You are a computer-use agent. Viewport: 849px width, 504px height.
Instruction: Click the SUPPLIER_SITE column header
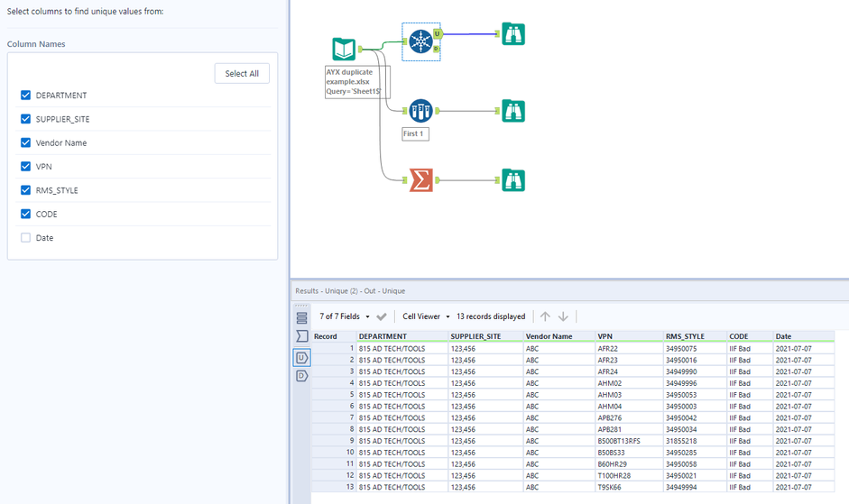485,336
